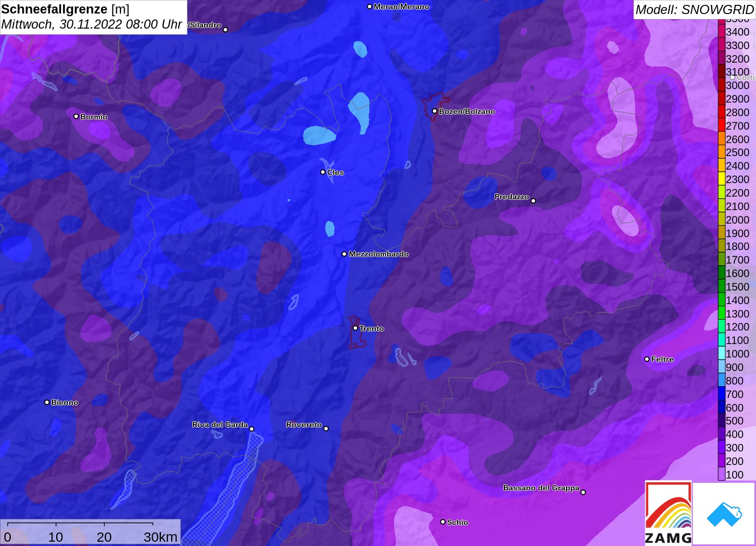This screenshot has width=756, height=546.
Task: Click the 400 legend value label
Action: click(734, 434)
